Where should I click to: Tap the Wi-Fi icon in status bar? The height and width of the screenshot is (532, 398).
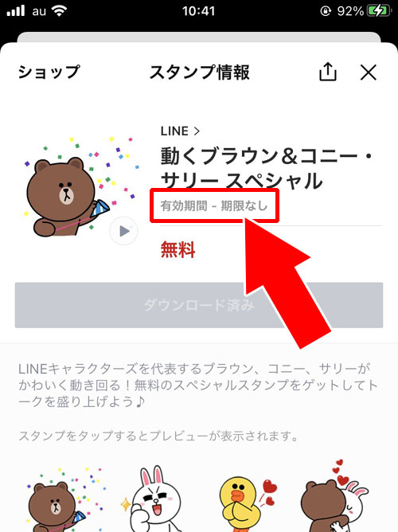click(59, 11)
